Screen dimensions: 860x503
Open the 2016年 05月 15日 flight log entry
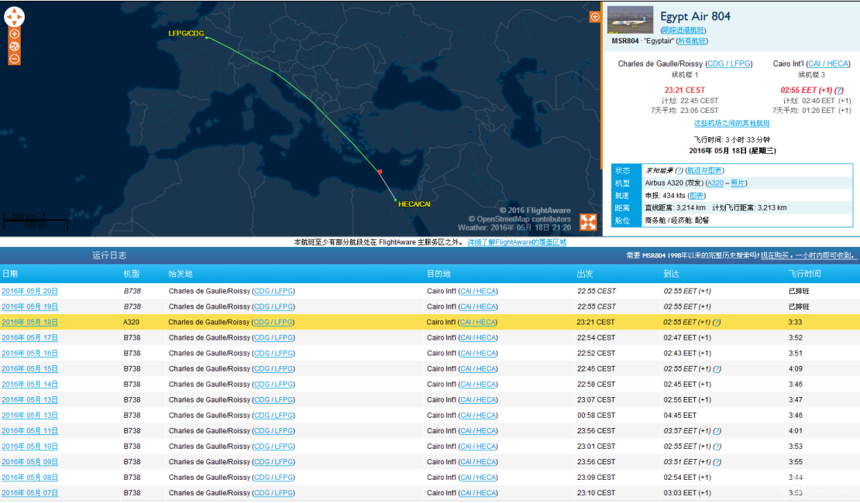[30, 369]
